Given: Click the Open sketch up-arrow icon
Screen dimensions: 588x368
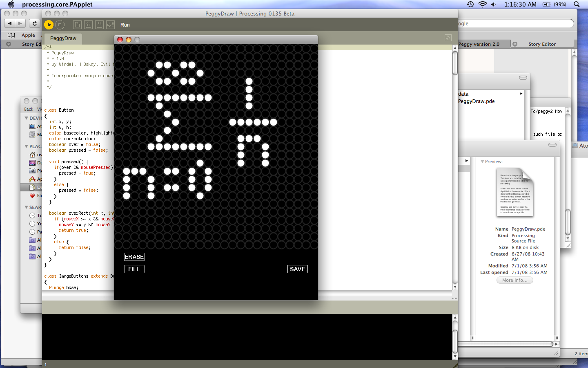Looking at the screenshot, I should click(x=88, y=25).
